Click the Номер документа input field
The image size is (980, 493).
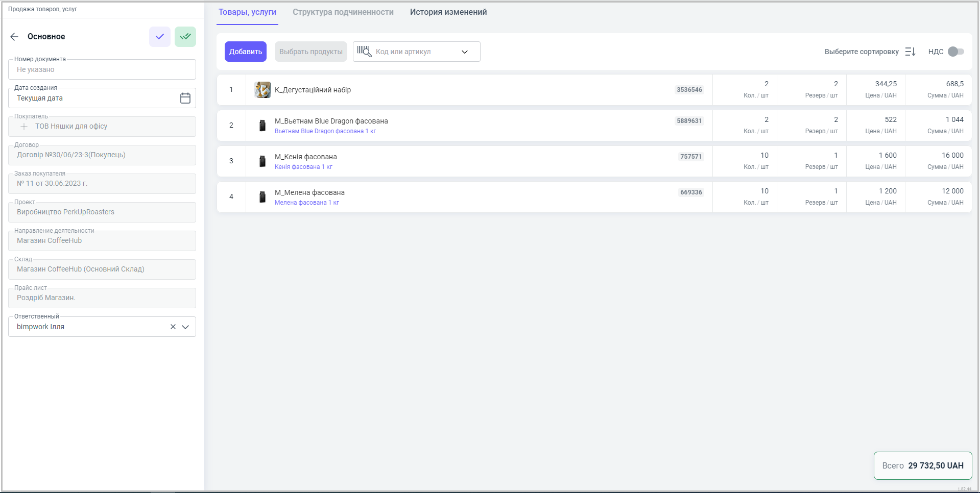pos(102,70)
